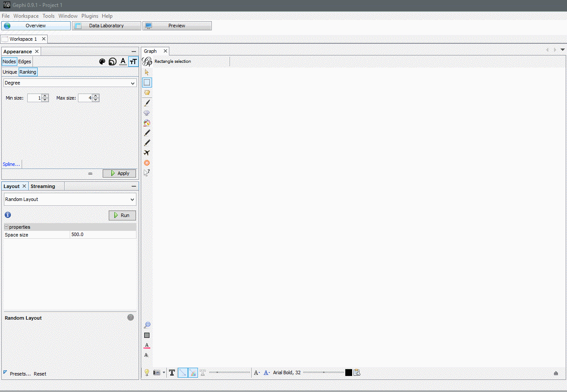The image size is (567, 392).
Task: Close the Appearance panel tab
Action: pyautogui.click(x=37, y=52)
